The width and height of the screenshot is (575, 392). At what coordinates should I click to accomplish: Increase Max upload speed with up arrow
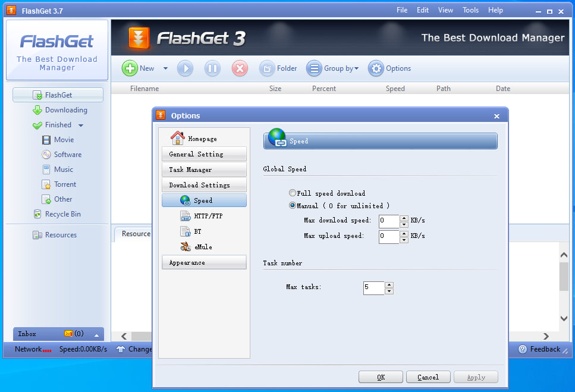tap(404, 234)
